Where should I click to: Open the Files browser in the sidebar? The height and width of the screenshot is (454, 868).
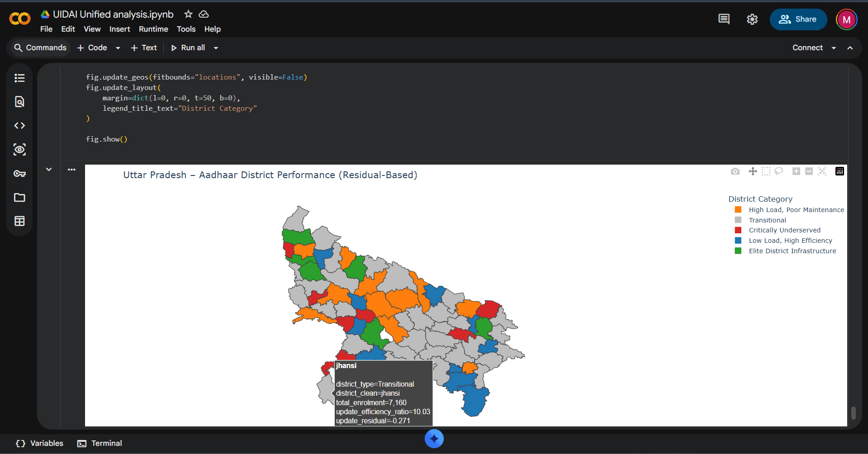click(19, 198)
